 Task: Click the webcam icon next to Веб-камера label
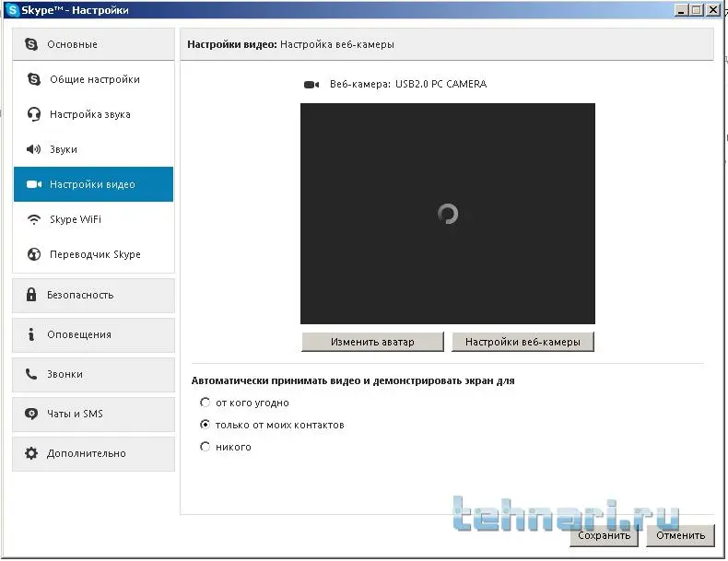coord(311,85)
